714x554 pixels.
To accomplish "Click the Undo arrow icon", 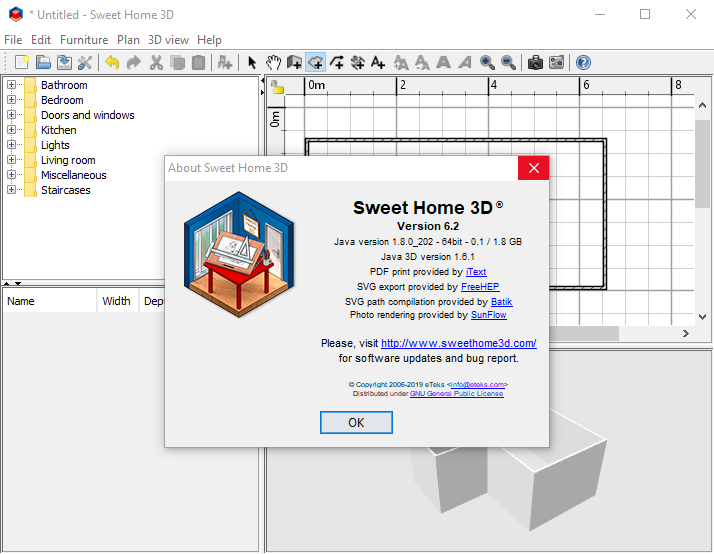I will (112, 62).
